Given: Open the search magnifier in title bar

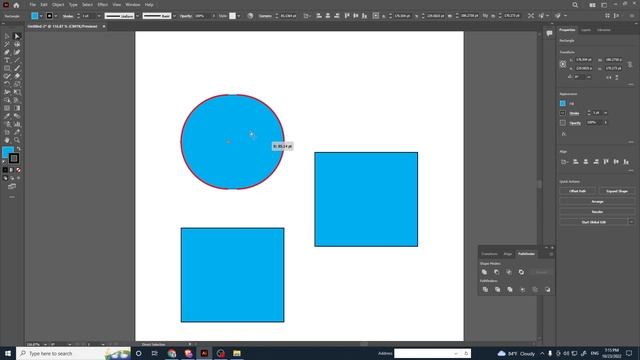Looking at the screenshot, I should click(x=575, y=5).
